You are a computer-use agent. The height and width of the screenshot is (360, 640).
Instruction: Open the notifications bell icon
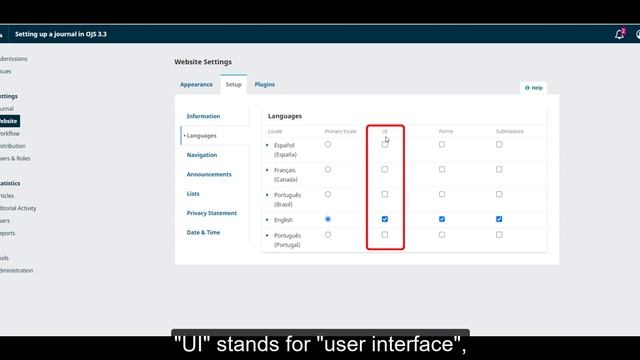[620, 34]
